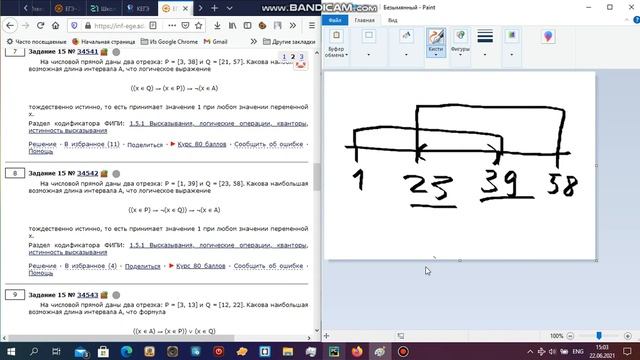Open the Windows Start menu
This screenshot has width=640, height=360.
click(x=11, y=351)
